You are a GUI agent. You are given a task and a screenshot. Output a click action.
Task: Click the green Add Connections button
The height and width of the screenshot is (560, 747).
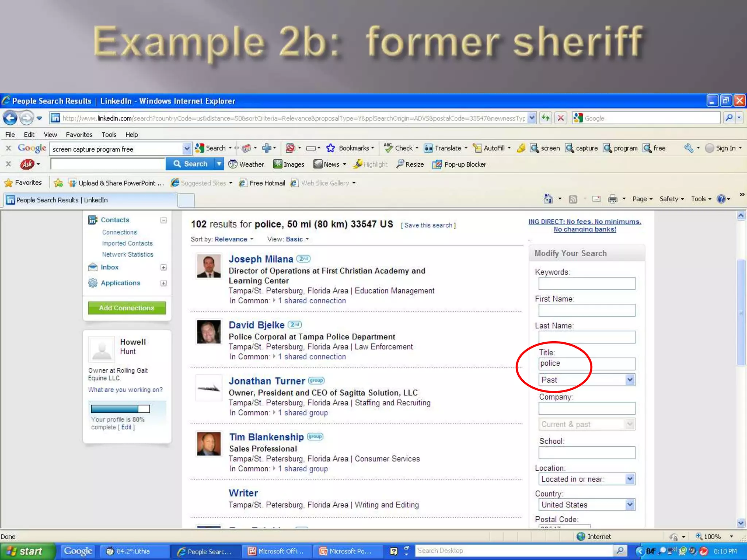point(127,308)
